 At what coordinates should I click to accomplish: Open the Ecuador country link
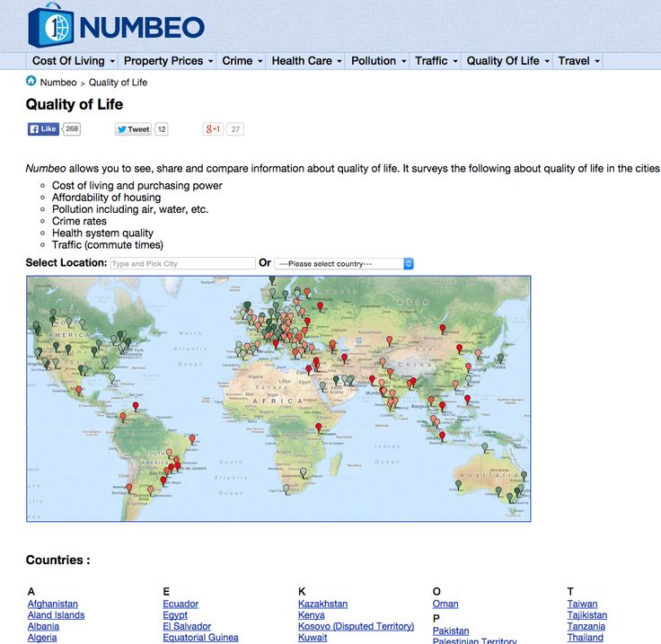(x=181, y=604)
